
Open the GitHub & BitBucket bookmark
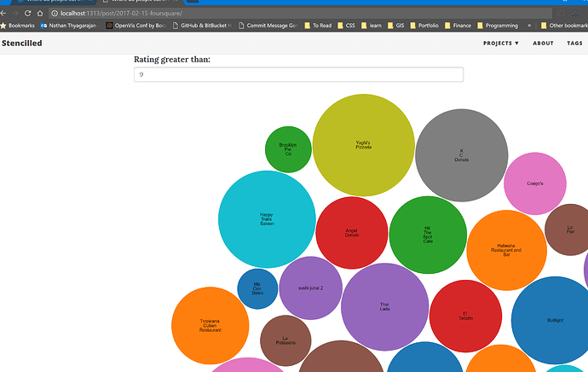[x=202, y=26]
